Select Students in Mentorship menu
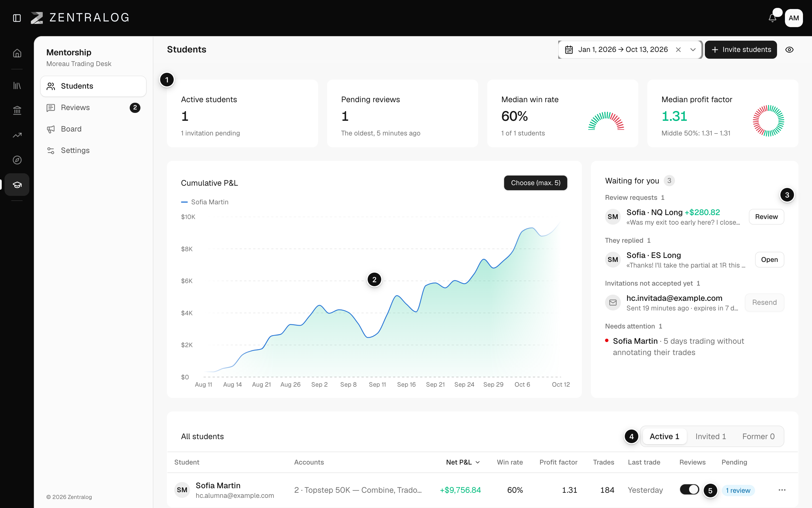Viewport: 812px width, 508px height. pos(93,86)
